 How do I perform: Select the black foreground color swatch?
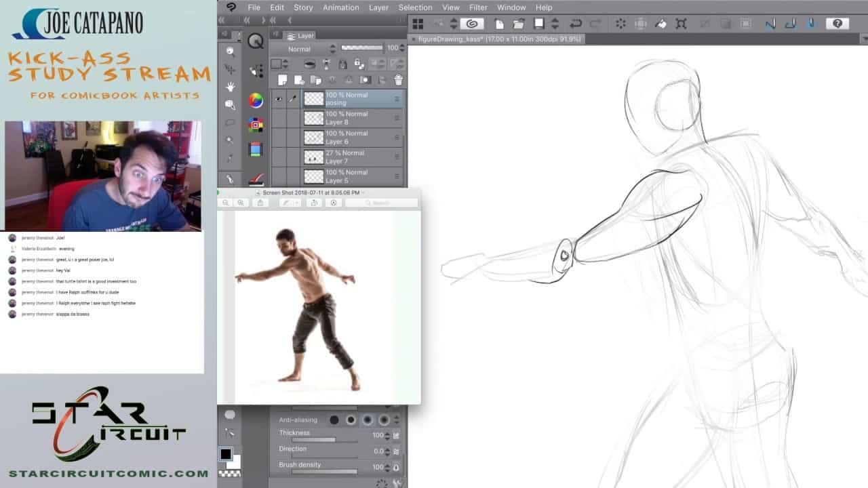pyautogui.click(x=226, y=454)
